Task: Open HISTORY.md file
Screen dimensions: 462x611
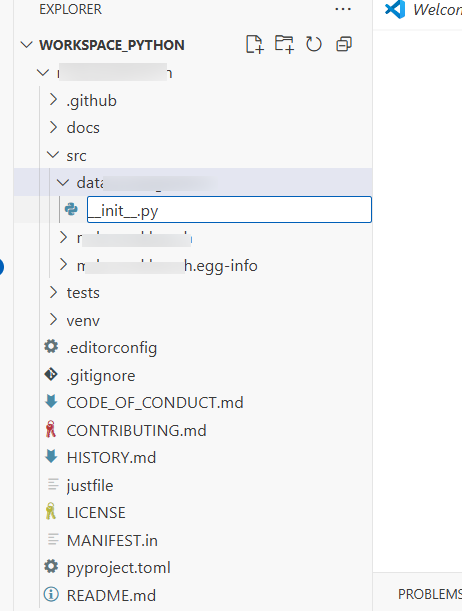Action: pos(111,457)
